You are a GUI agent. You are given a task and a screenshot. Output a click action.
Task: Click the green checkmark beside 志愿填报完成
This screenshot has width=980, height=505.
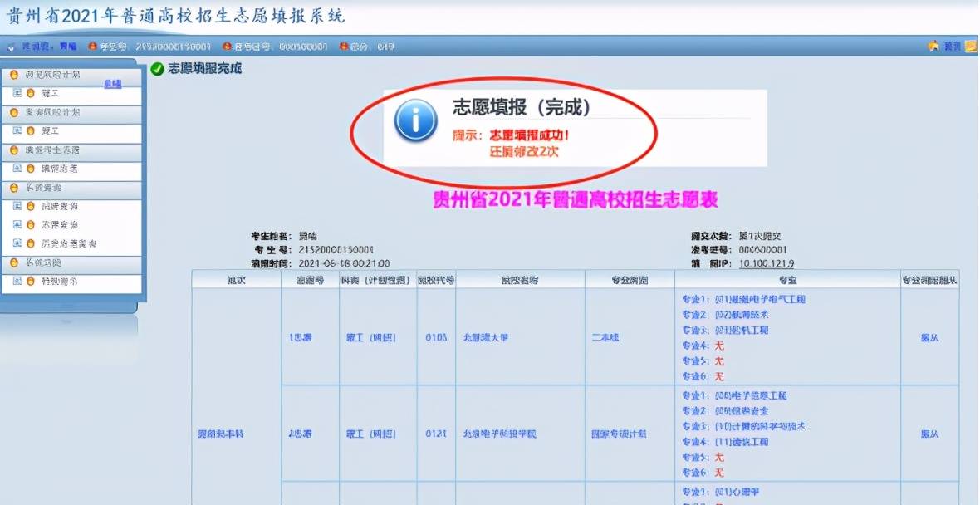(157, 69)
